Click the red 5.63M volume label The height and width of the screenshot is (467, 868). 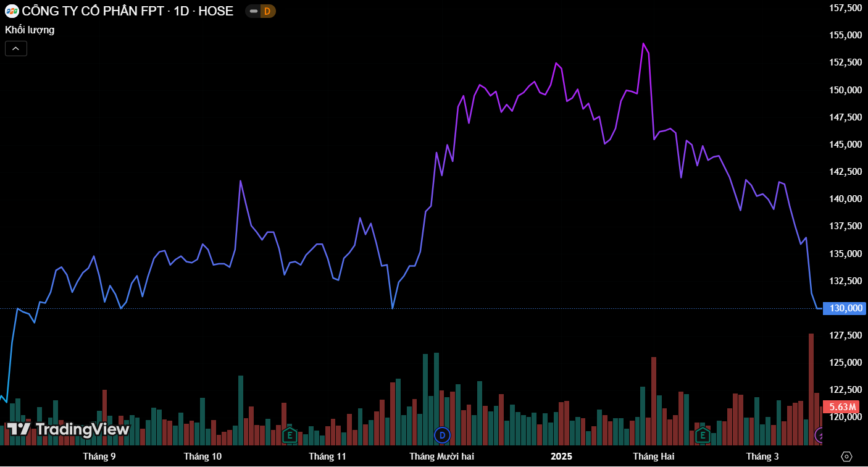coord(842,407)
